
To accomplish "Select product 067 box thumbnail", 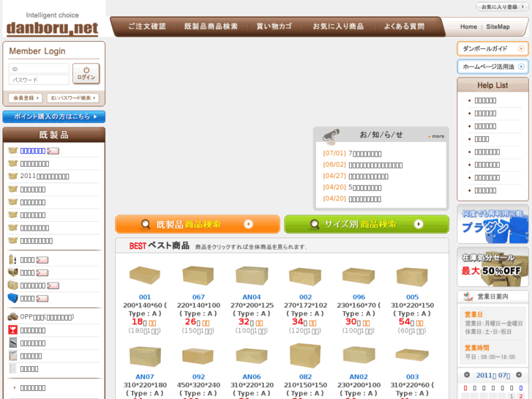I will [198, 275].
